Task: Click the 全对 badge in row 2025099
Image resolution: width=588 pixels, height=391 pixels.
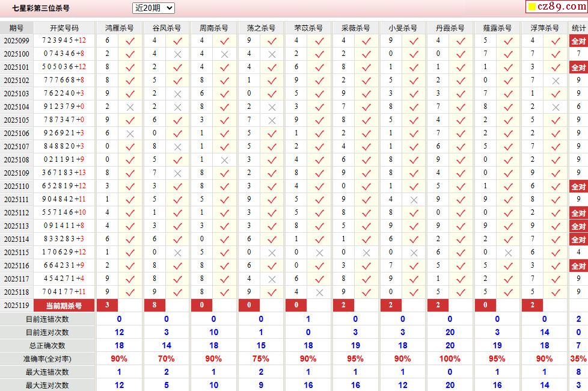Action: tap(578, 41)
